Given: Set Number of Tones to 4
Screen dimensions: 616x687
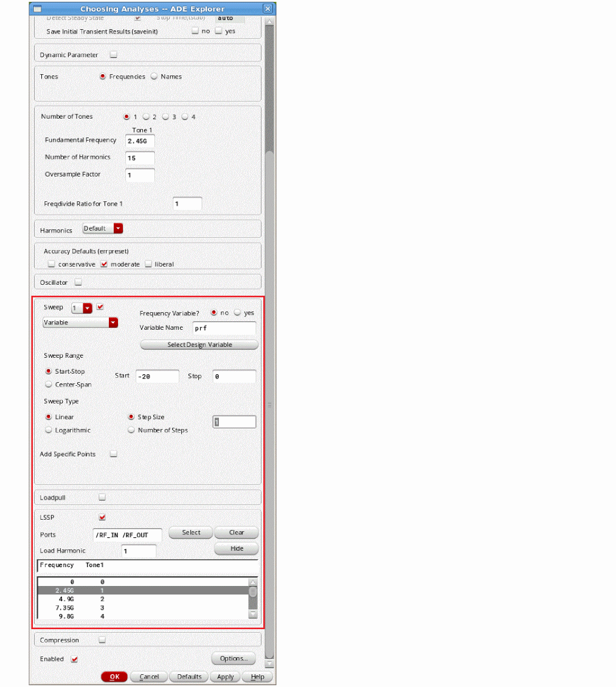Looking at the screenshot, I should click(x=185, y=117).
